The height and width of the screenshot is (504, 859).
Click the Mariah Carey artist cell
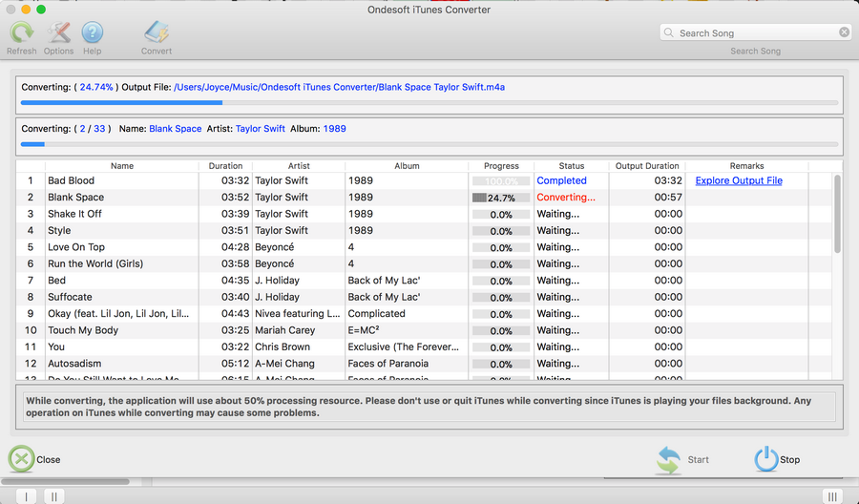pyautogui.click(x=284, y=330)
